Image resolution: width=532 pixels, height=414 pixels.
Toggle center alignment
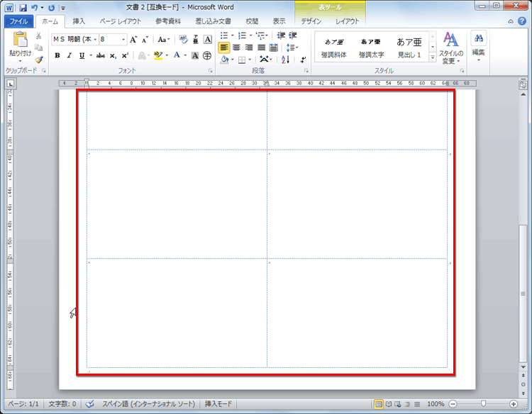click(x=236, y=47)
